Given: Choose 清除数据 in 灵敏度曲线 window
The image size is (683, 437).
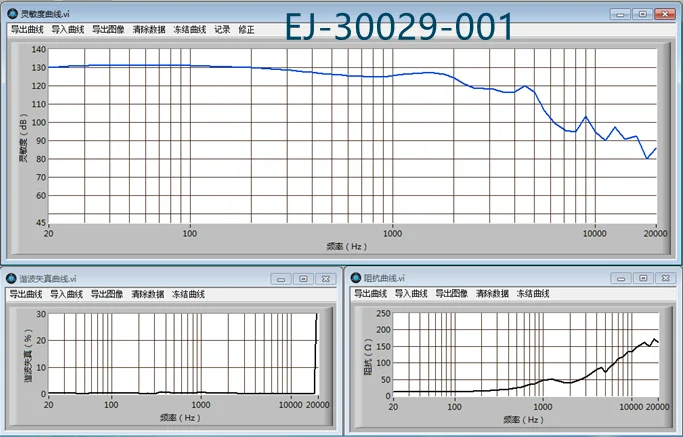Looking at the screenshot, I should pyautogui.click(x=149, y=30).
